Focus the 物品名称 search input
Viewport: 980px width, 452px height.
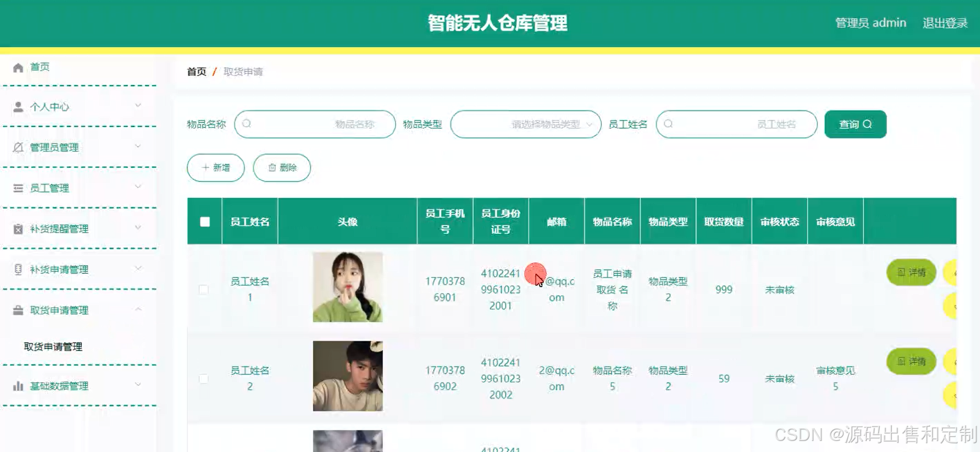(x=315, y=124)
